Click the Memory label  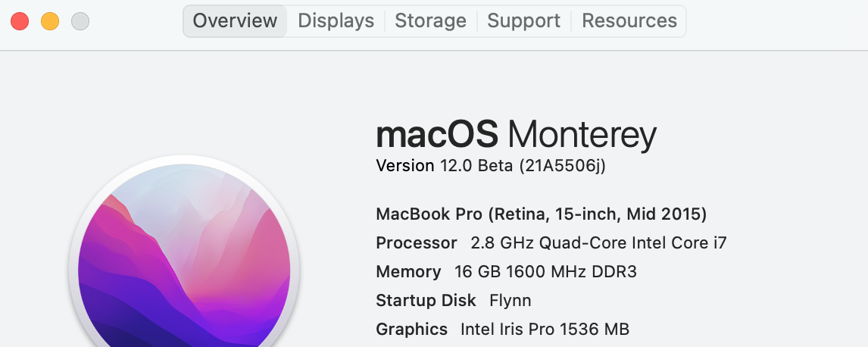408,272
